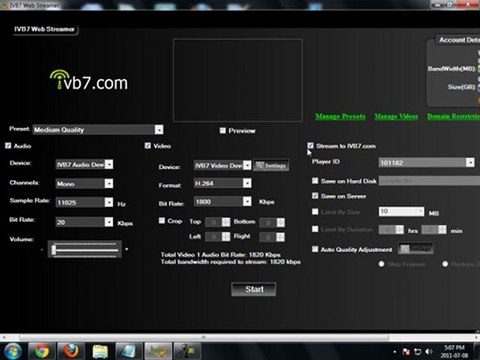480x360 pixels.
Task: Uncheck Save on Server
Action: click(x=315, y=196)
